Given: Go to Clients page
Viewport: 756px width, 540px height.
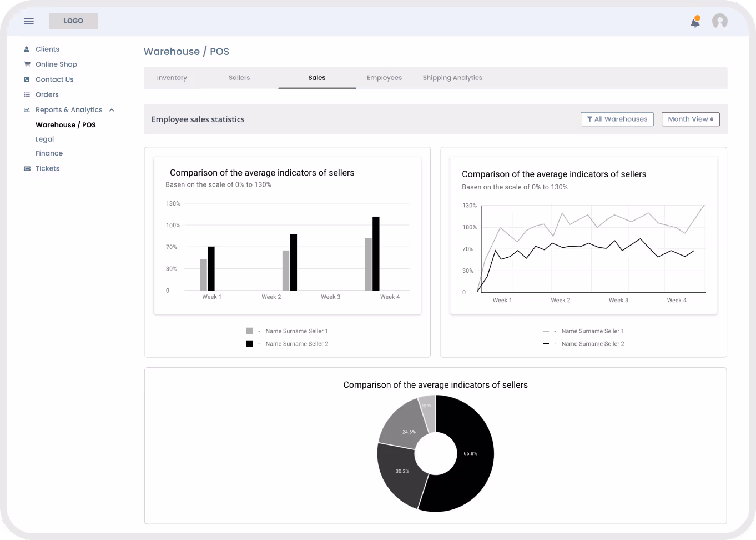Looking at the screenshot, I should click(x=47, y=49).
